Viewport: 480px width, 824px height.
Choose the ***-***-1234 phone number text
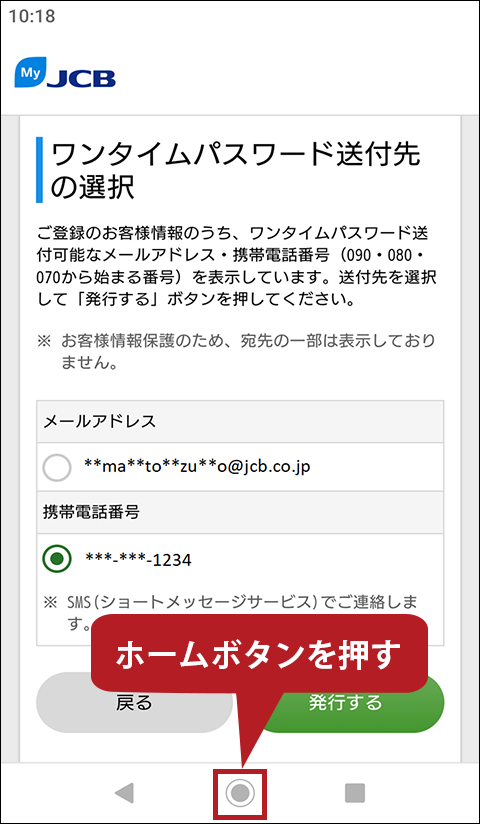pyautogui.click(x=138, y=560)
